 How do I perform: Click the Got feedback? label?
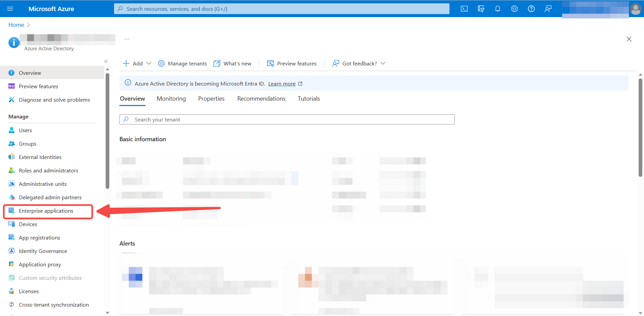coord(360,63)
